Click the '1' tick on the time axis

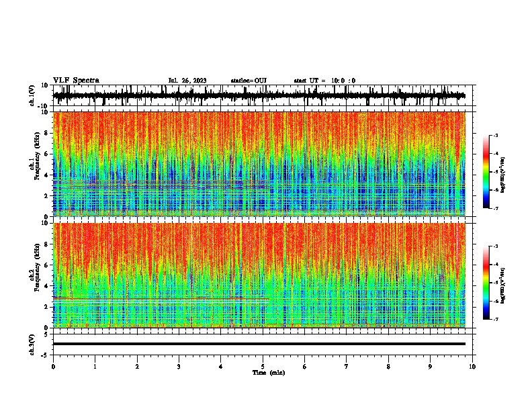pos(95,367)
